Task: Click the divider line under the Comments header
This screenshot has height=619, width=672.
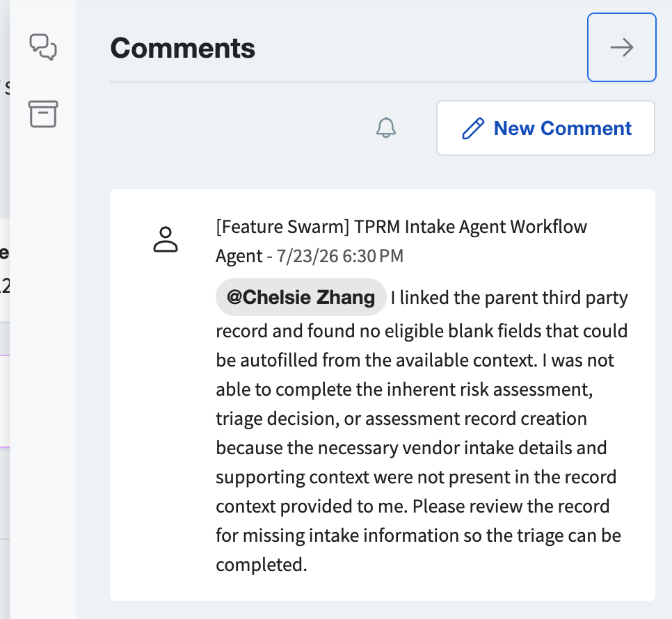Action: click(349, 81)
